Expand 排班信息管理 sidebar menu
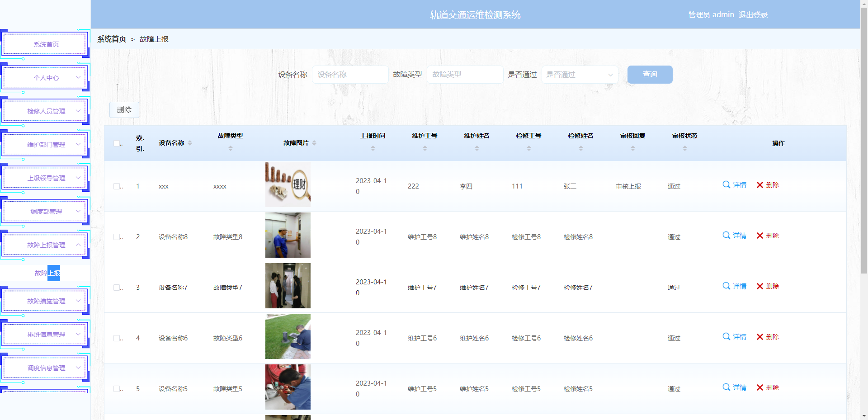The image size is (868, 420). tap(45, 335)
